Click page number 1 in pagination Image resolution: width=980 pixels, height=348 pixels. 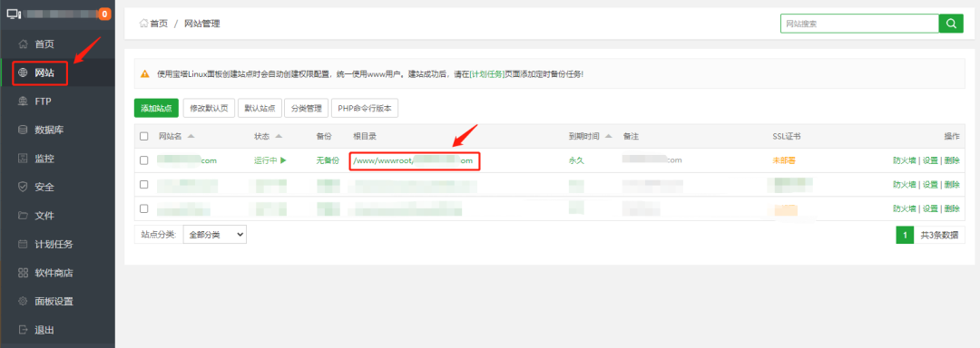coord(905,235)
